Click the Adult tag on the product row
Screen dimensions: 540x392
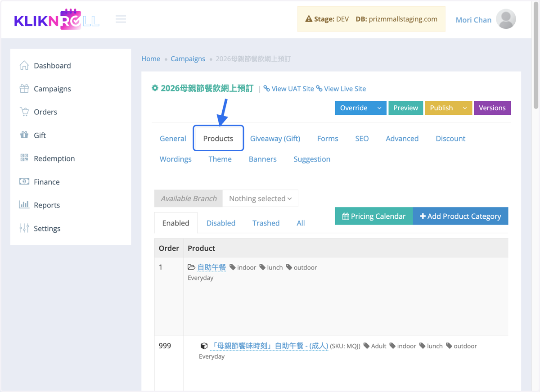point(375,346)
